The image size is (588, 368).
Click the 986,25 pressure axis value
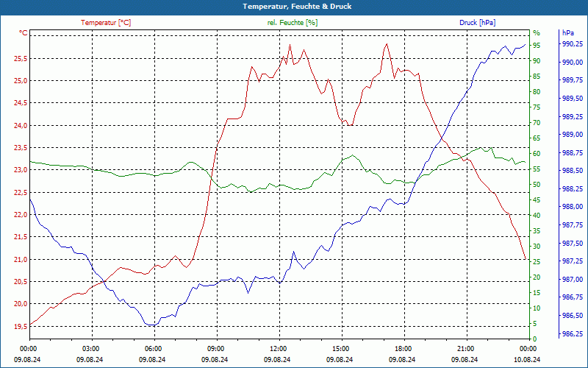click(573, 334)
